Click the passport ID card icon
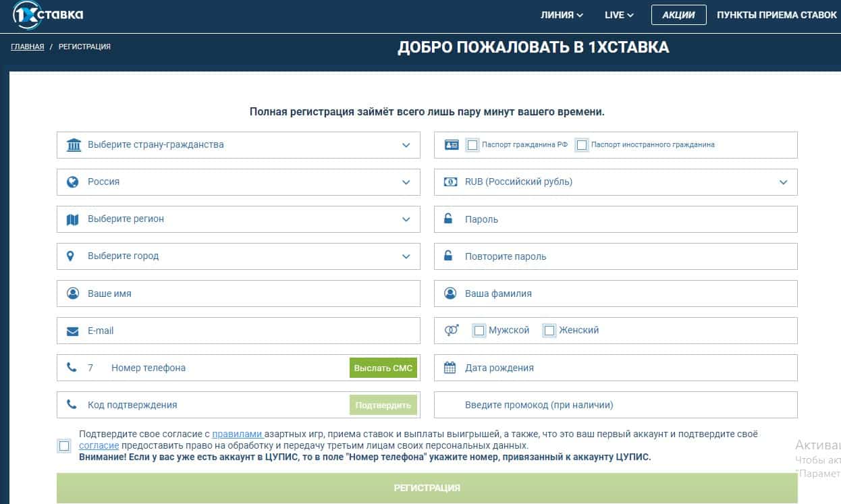841x504 pixels. [452, 145]
